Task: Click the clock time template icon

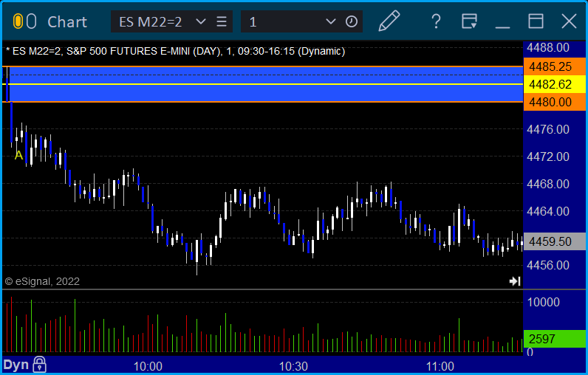Action: point(352,21)
